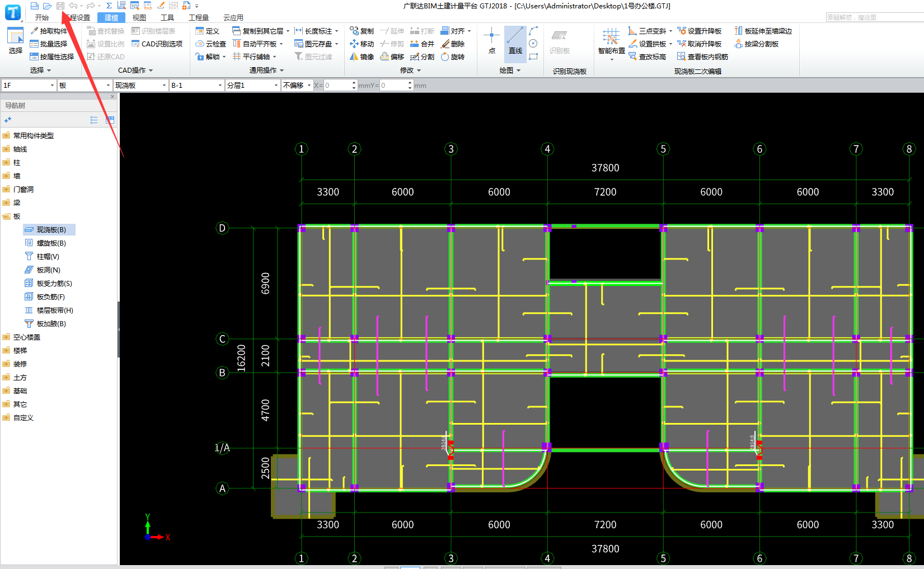Expand the 通用操作 group arrow
The height and width of the screenshot is (569, 924).
point(282,70)
